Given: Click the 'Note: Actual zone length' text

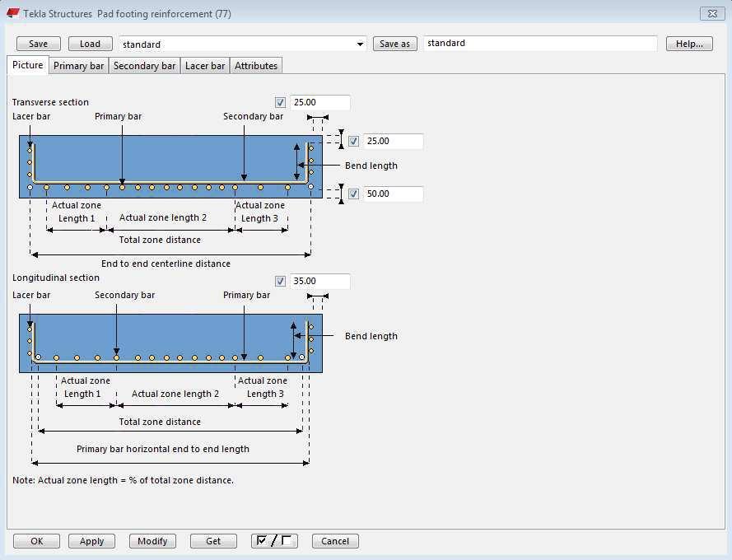Looking at the screenshot, I should point(123,480).
